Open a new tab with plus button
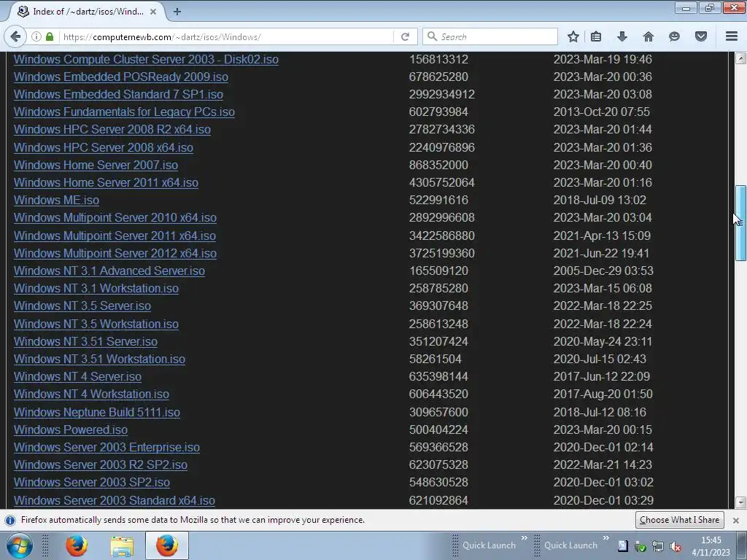The width and height of the screenshot is (747, 560). [x=177, y=12]
